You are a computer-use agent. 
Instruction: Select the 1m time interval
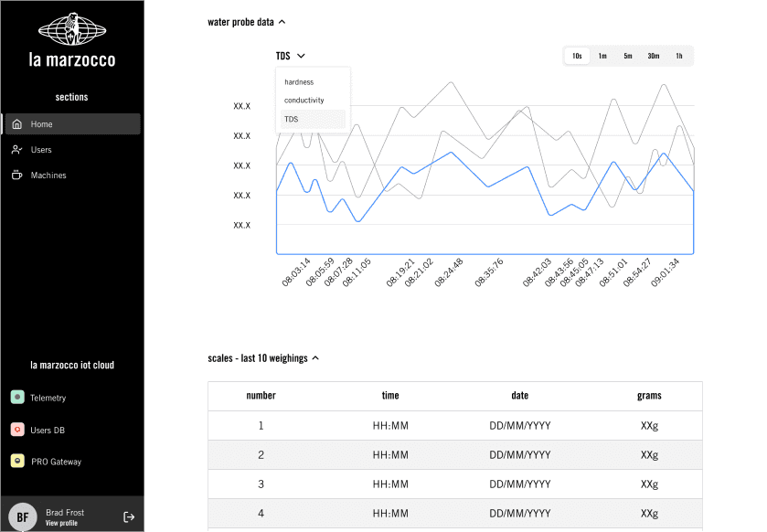602,56
